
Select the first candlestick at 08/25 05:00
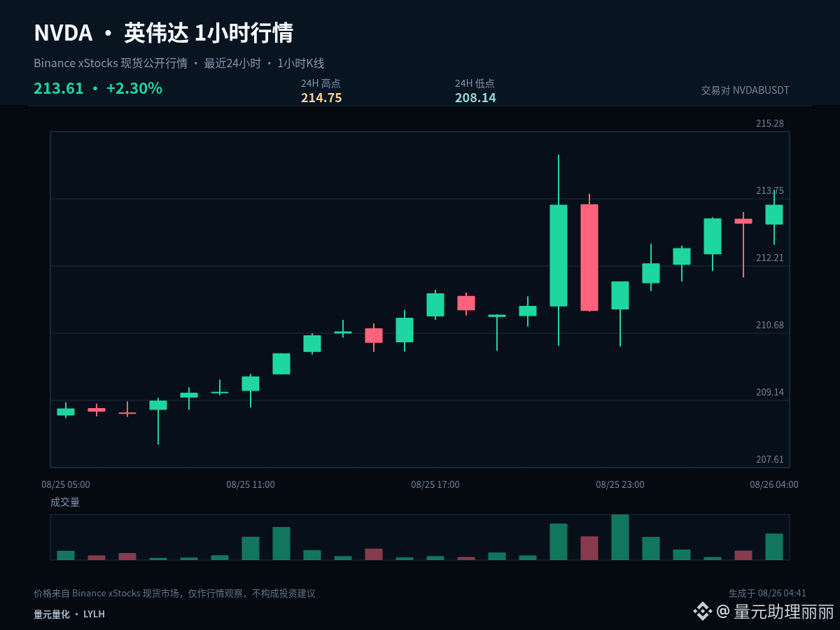point(66,412)
